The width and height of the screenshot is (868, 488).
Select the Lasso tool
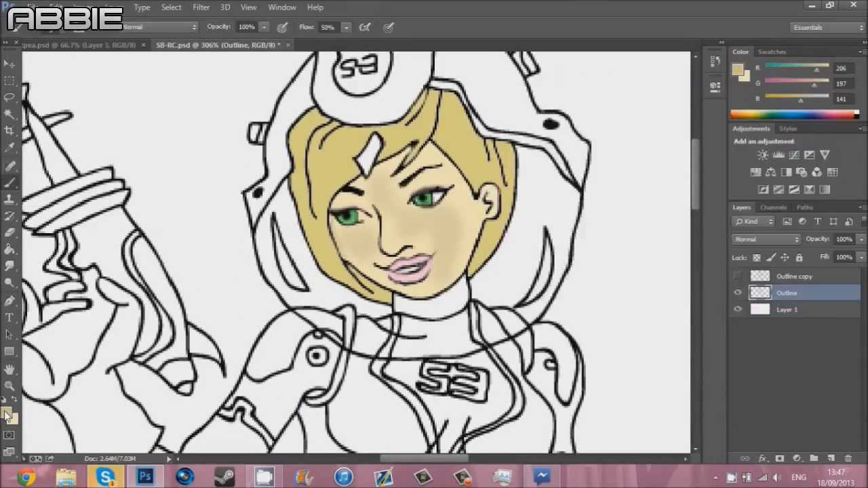point(9,98)
